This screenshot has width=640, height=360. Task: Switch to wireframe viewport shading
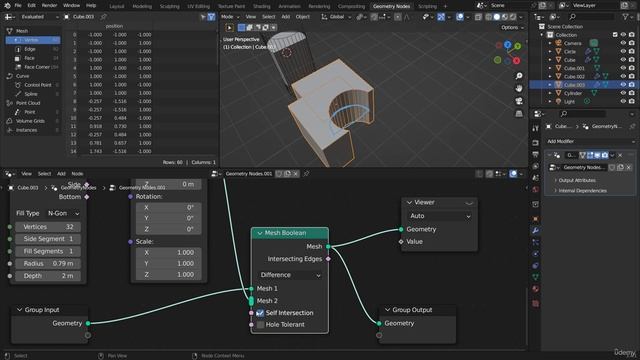pos(489,17)
